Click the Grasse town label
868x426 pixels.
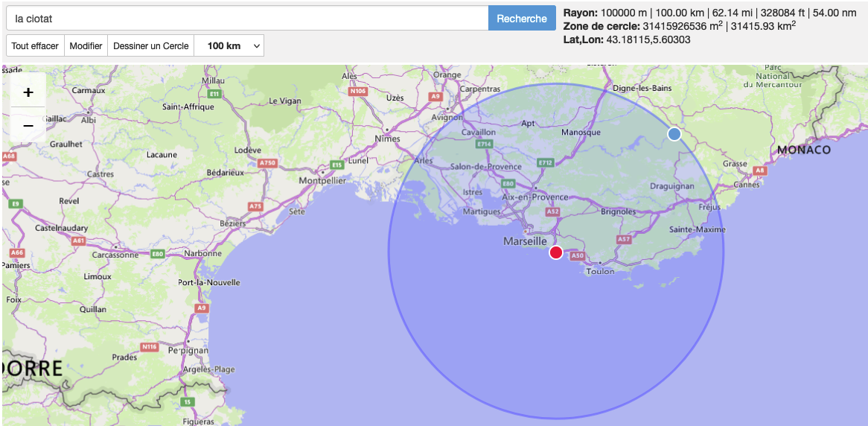[x=735, y=164]
